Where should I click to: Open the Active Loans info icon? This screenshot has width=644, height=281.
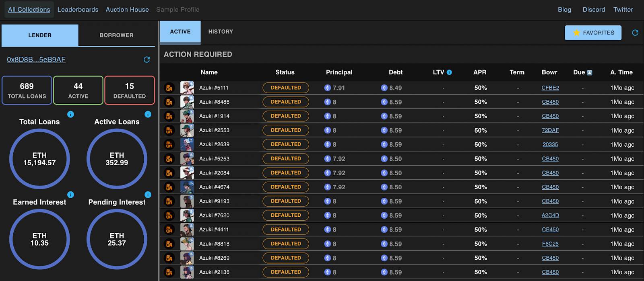148,114
